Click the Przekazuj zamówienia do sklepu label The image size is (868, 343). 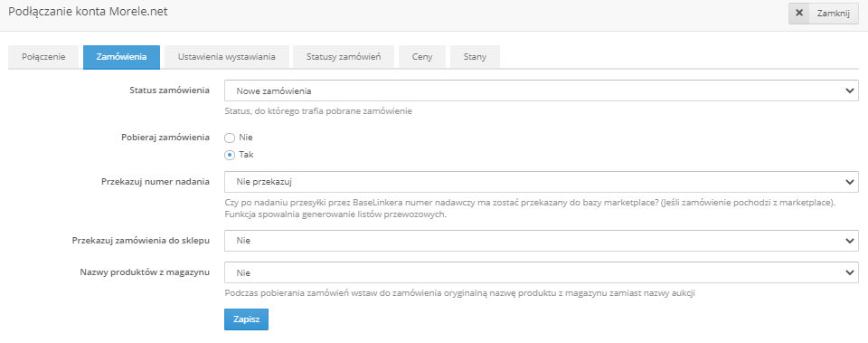pyautogui.click(x=141, y=241)
